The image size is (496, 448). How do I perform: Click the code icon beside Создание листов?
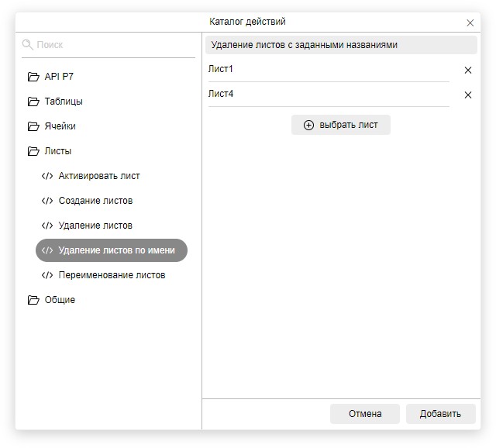pos(47,201)
